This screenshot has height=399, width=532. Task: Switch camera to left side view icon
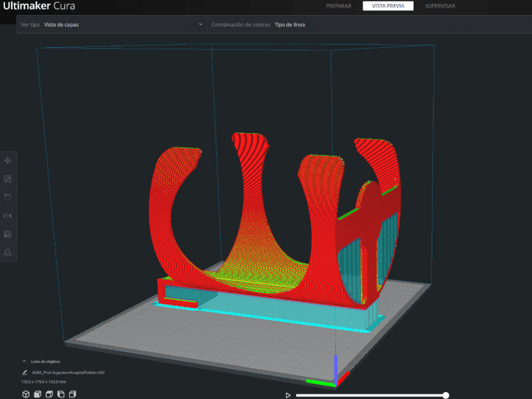click(x=61, y=394)
